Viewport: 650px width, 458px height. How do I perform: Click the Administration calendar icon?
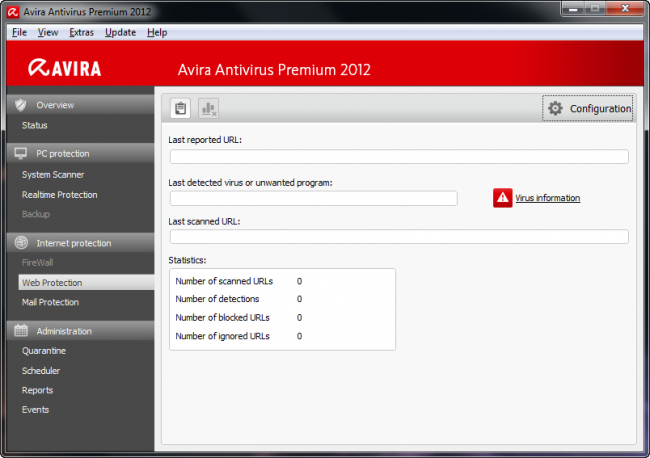tap(21, 331)
